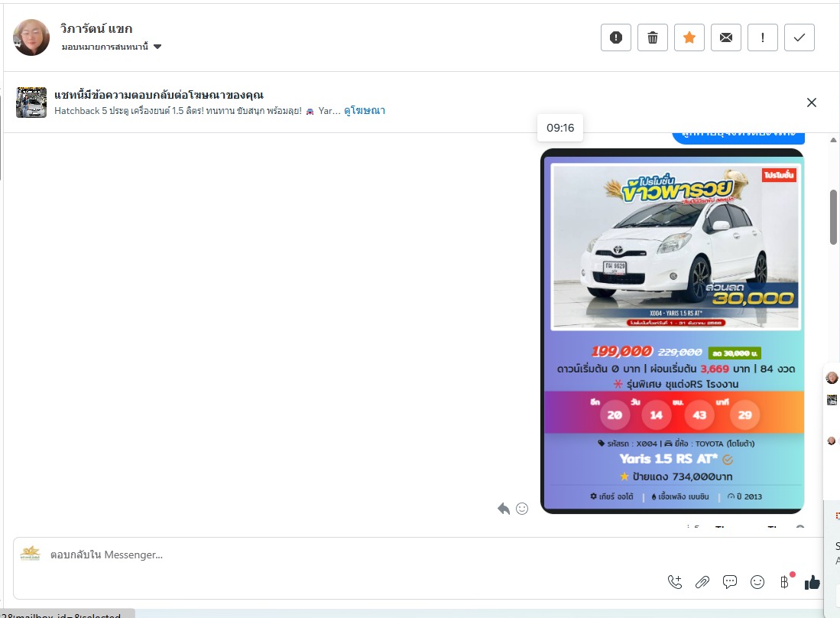Open emoji picker in composer
Image resolution: width=840 pixels, height=618 pixels.
pos(757,582)
